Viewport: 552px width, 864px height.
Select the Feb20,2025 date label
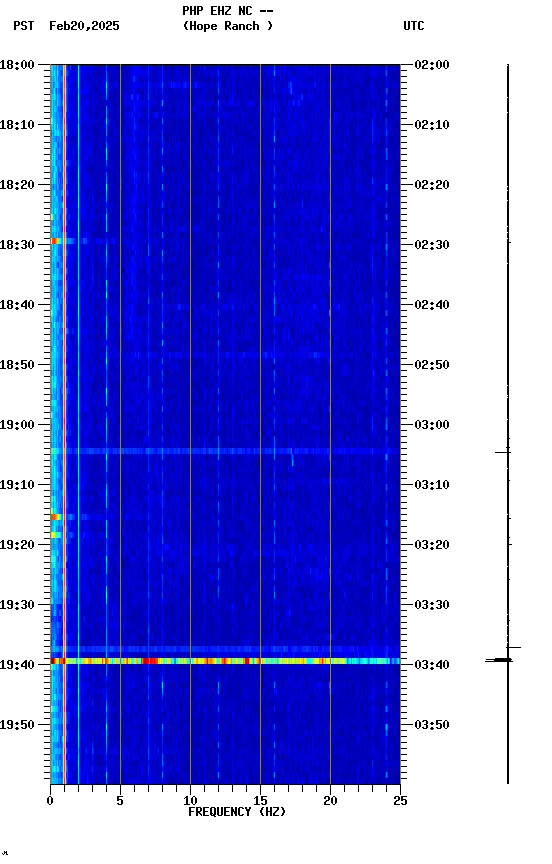point(84,26)
